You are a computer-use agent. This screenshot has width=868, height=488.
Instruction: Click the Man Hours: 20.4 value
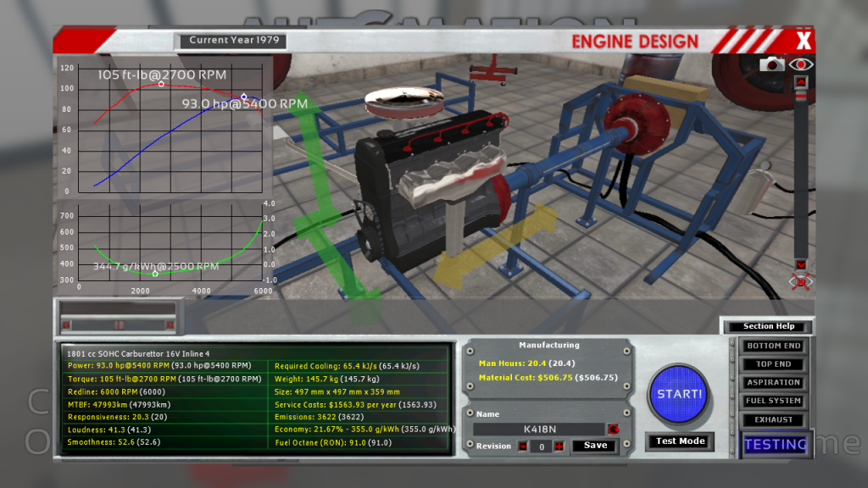527,363
